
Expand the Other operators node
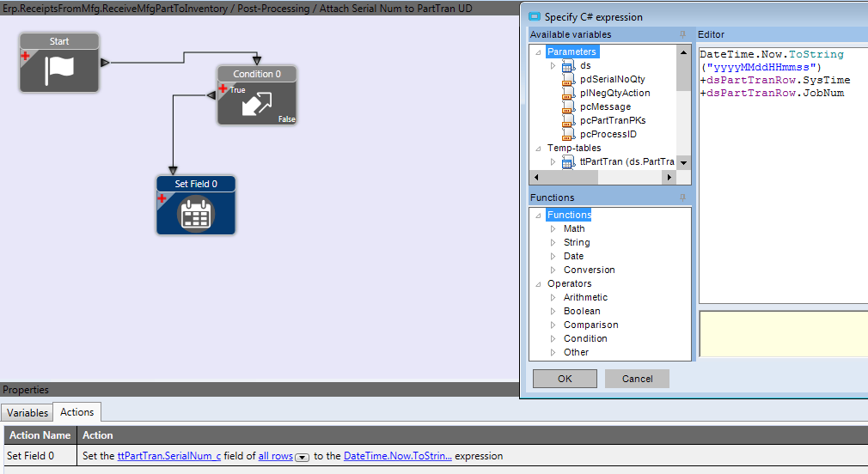(x=553, y=352)
